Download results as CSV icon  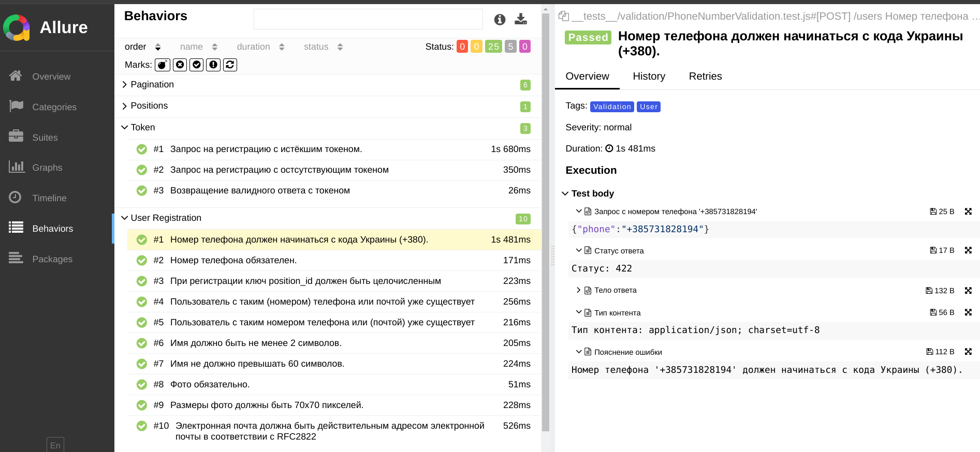coord(521,20)
